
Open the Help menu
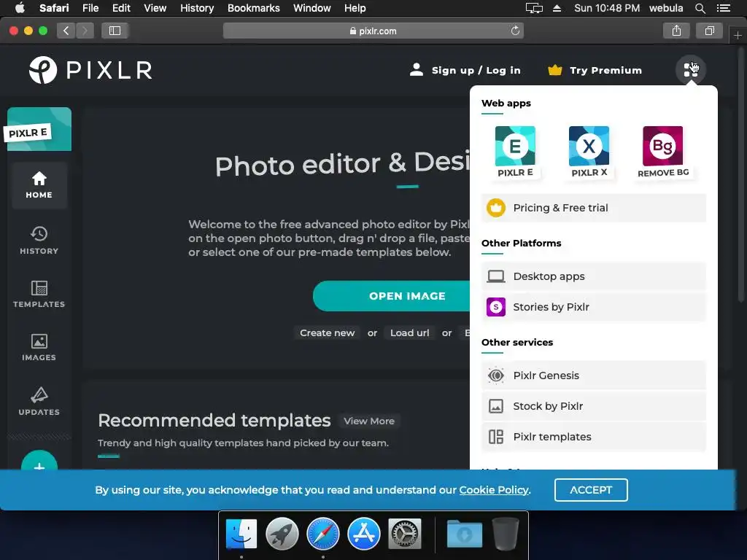tap(355, 8)
